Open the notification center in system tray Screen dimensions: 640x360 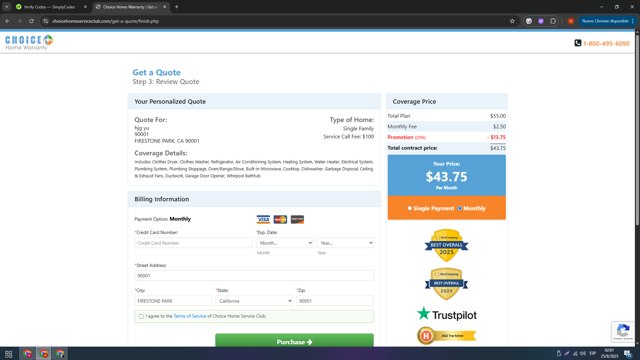coord(628,354)
